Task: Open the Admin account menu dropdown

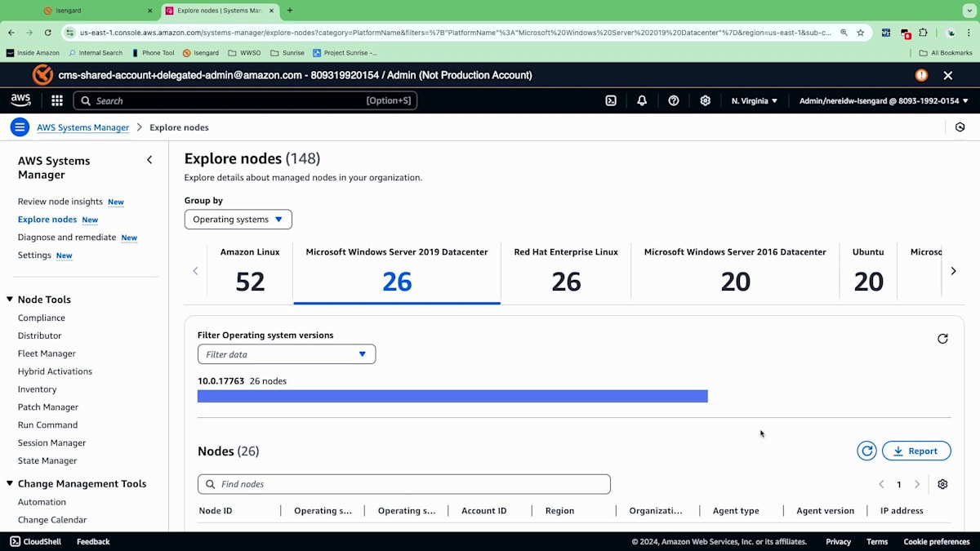Action: [884, 100]
